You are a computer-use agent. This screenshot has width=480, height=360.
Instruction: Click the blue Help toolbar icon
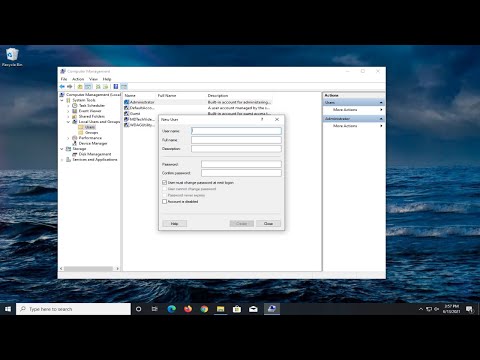pyautogui.click(x=116, y=87)
